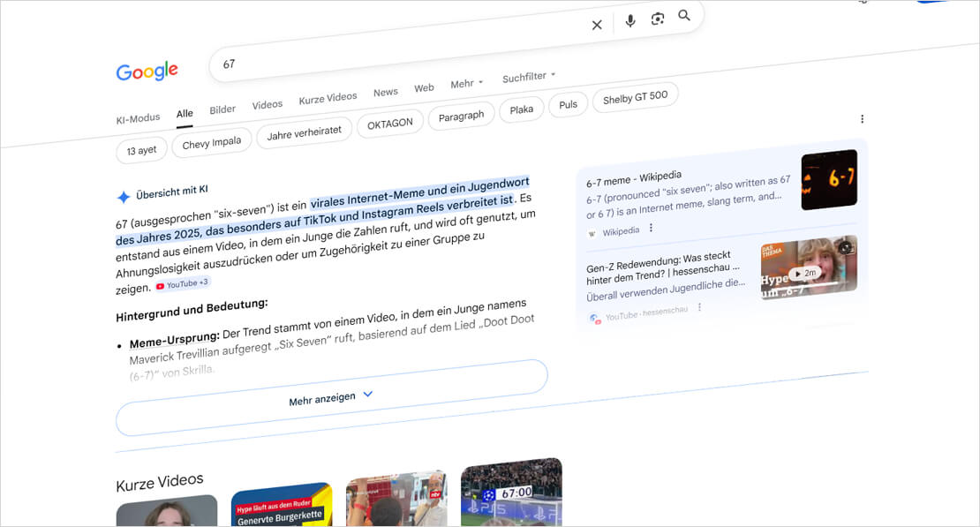Open the Kurze Videos tab
Viewport: 980px width, 527px height.
coord(328,96)
